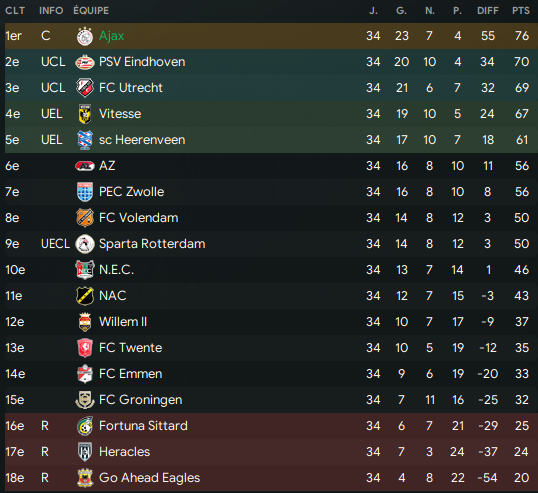Screen dimensions: 538x493
Task: Open the Willem II team name
Action: [x=123, y=322]
